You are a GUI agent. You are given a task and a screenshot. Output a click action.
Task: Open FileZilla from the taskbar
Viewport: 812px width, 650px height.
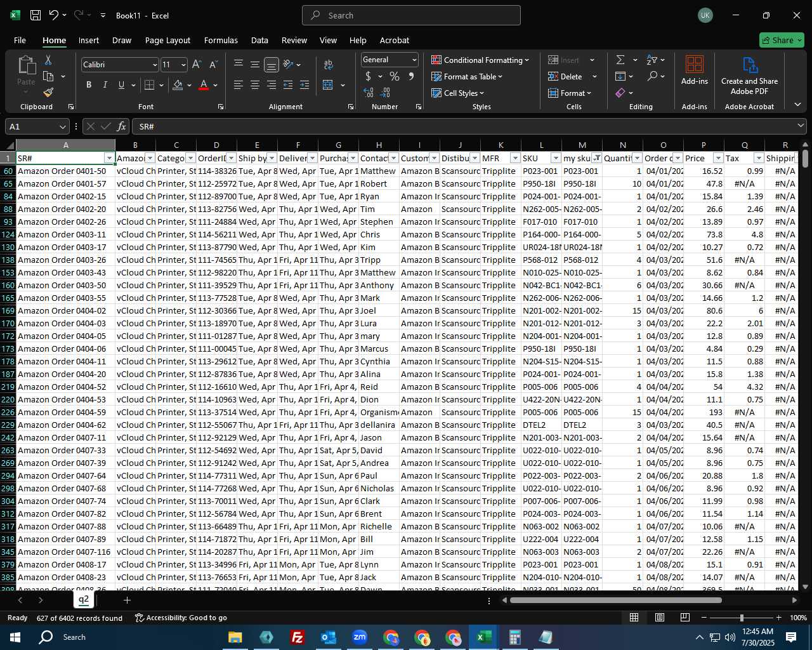[x=297, y=637]
